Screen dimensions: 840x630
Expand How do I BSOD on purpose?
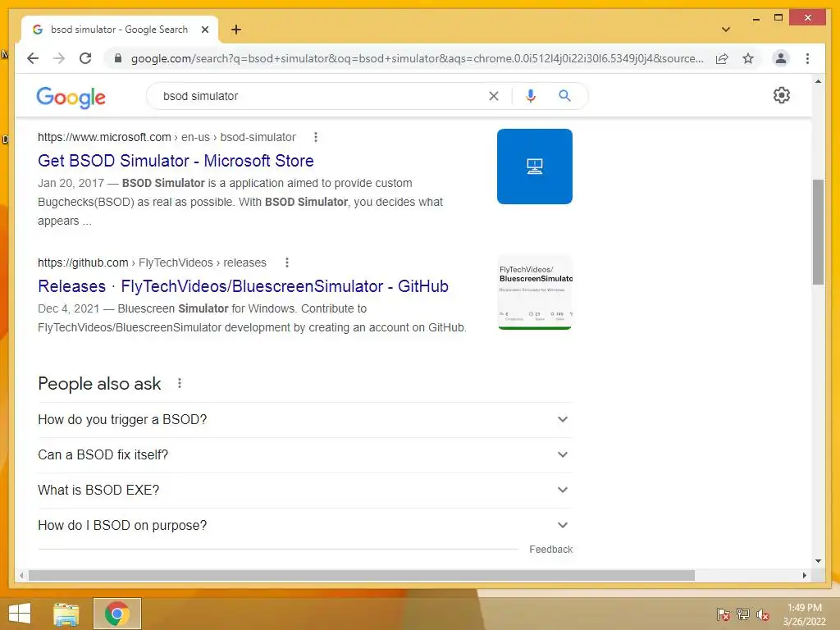(x=305, y=526)
